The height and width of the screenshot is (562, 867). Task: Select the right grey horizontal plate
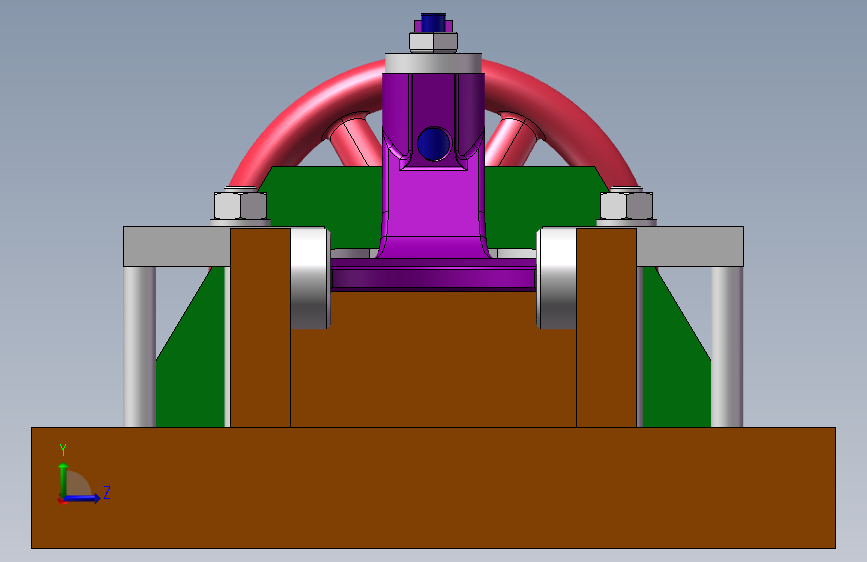(x=690, y=246)
